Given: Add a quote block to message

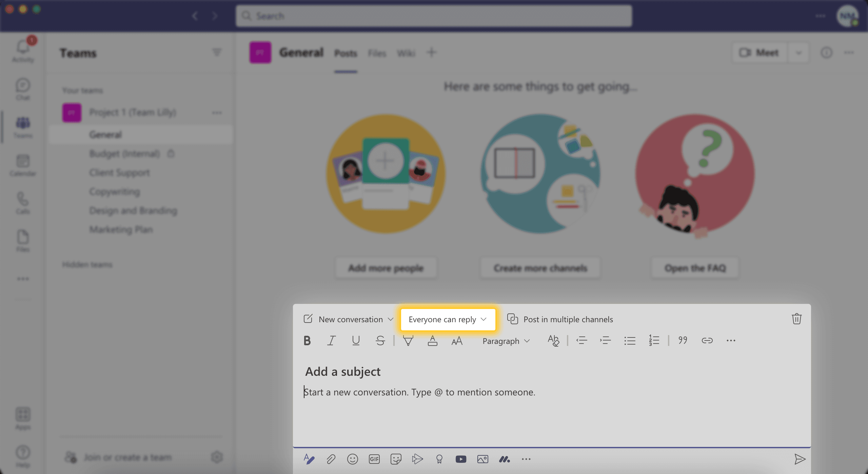Looking at the screenshot, I should (682, 340).
